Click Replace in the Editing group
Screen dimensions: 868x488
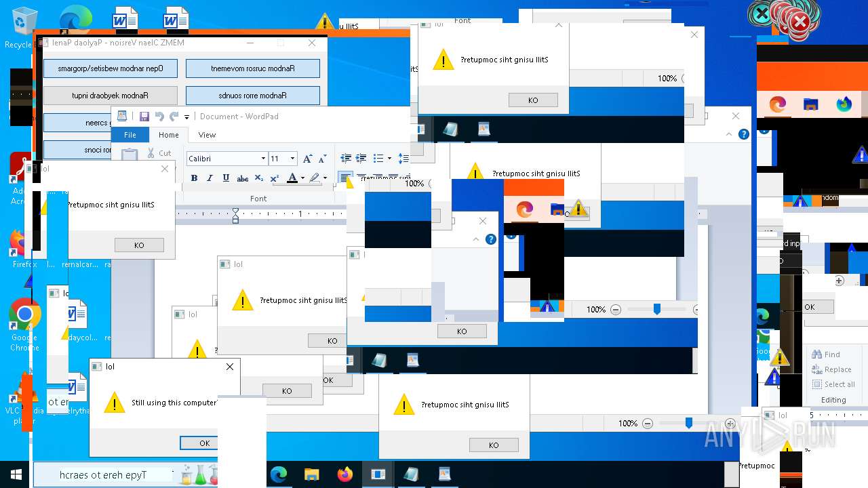point(832,369)
